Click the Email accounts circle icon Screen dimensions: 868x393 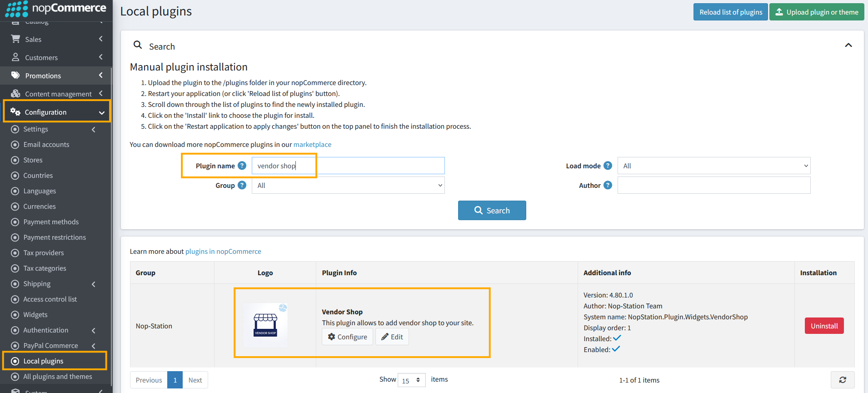point(15,145)
